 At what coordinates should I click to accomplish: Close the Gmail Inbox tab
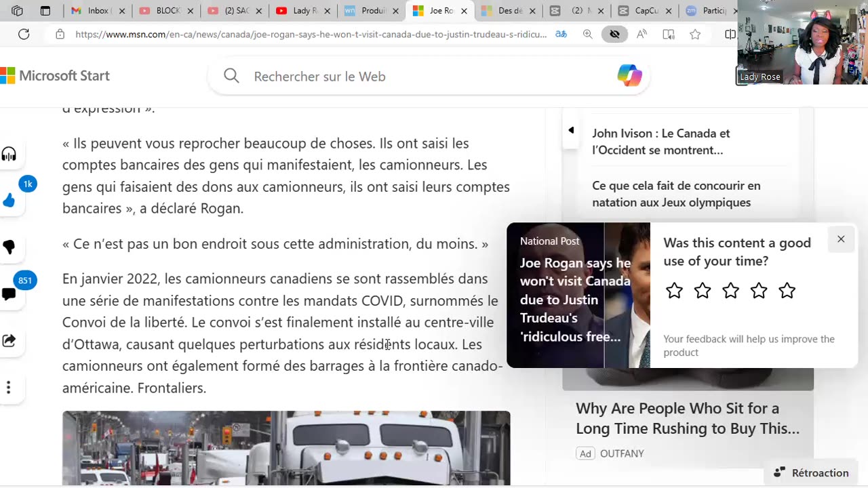tap(122, 11)
